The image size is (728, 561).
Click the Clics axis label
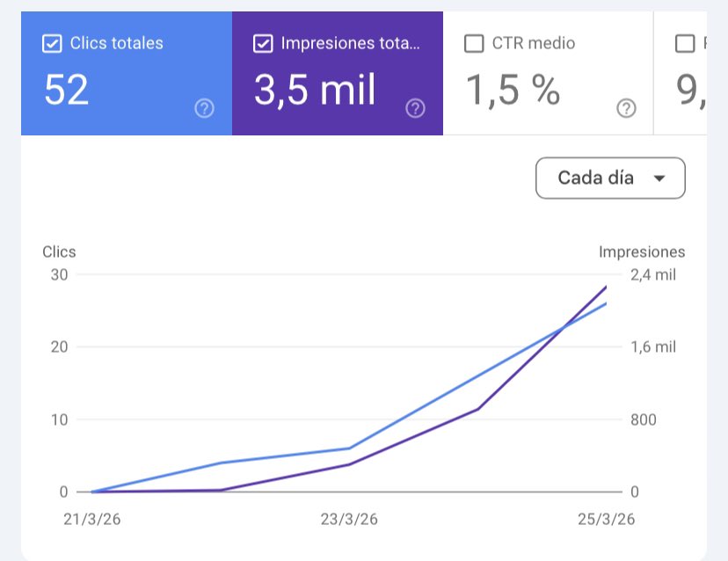point(58,251)
